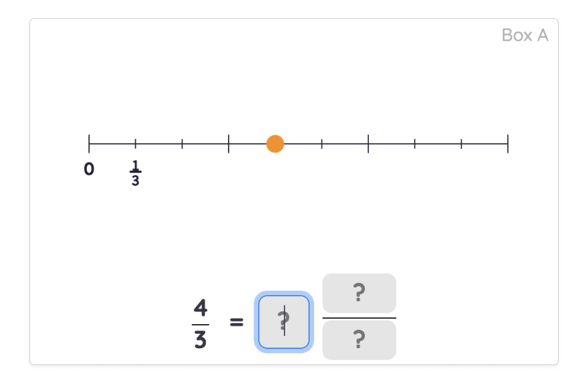Viewport: 588px width, 384px height.
Task: Click the tick mark labeled 1/3
Action: (x=136, y=143)
